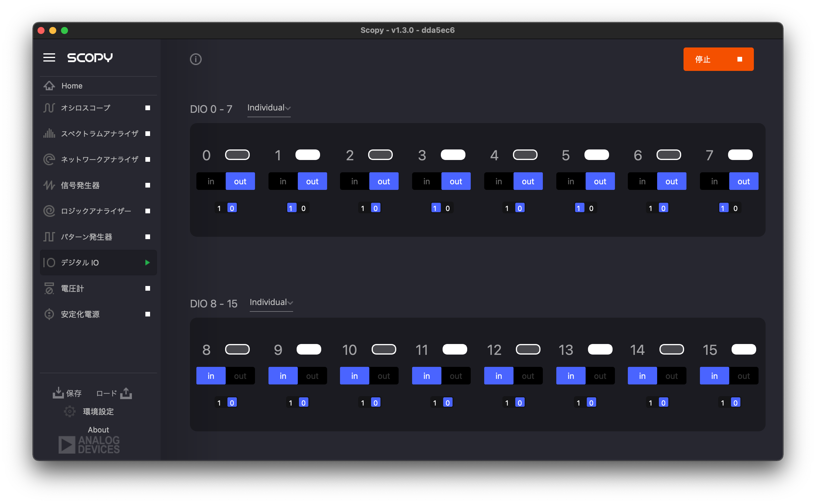Image resolution: width=816 pixels, height=504 pixels.
Task: Click the load upload icon
Action: click(x=126, y=393)
